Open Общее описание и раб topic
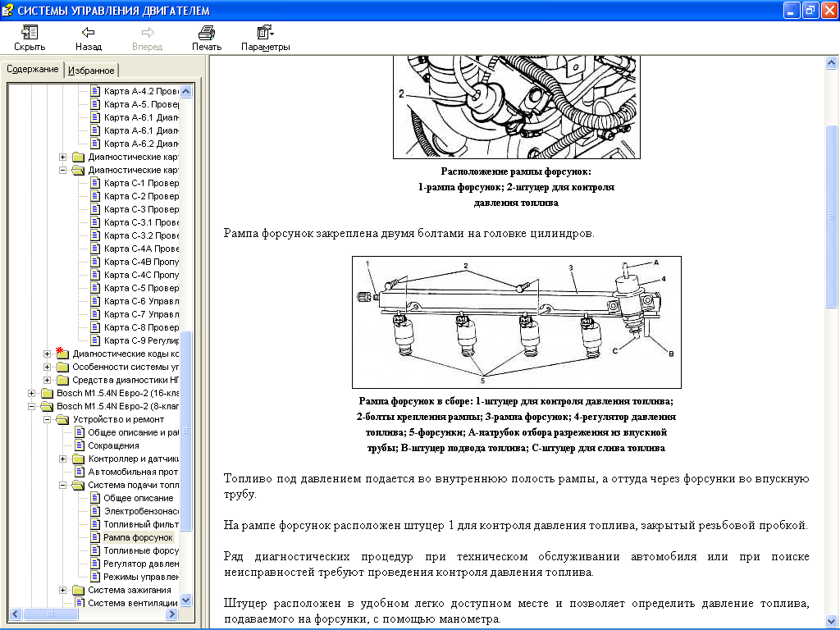 pyautogui.click(x=133, y=432)
